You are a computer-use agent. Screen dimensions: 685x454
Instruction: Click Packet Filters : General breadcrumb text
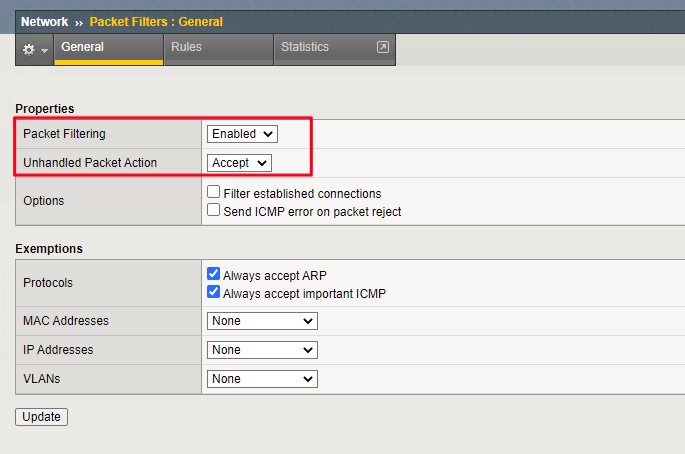click(x=156, y=21)
